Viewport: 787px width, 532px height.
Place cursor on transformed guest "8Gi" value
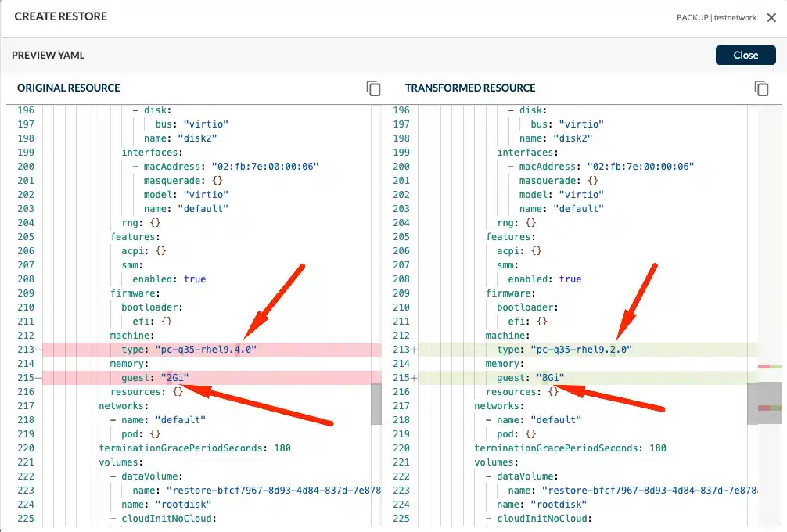(x=550, y=378)
